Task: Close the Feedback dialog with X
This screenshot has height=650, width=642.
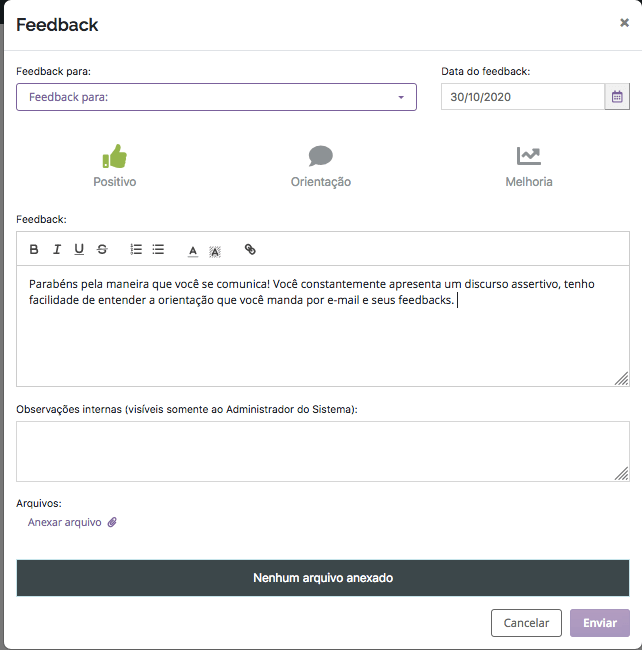Action: (x=624, y=22)
